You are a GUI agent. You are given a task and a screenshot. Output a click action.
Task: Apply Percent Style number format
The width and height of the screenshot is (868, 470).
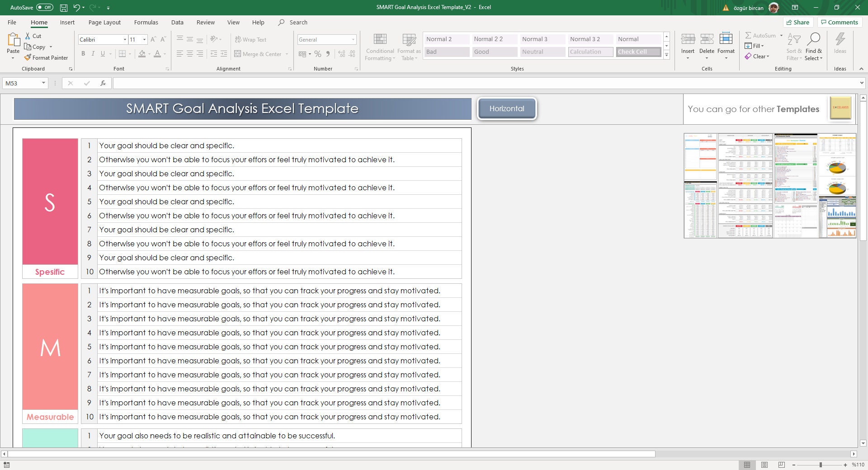tap(317, 54)
